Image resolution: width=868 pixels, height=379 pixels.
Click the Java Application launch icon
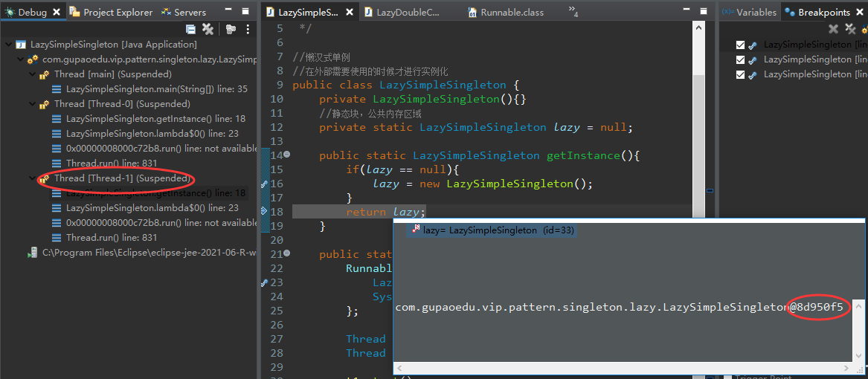pyautogui.click(x=21, y=45)
